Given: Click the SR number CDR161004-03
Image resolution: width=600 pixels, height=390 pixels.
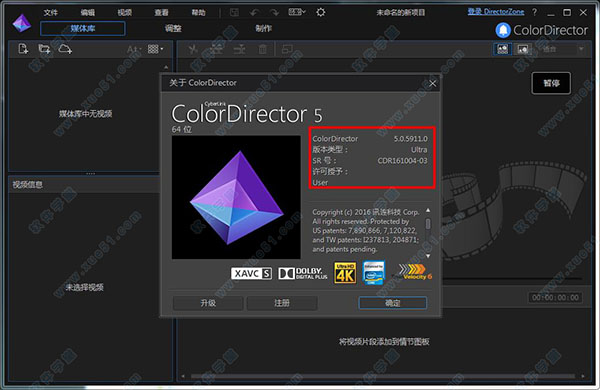Looking at the screenshot, I should 402,161.
